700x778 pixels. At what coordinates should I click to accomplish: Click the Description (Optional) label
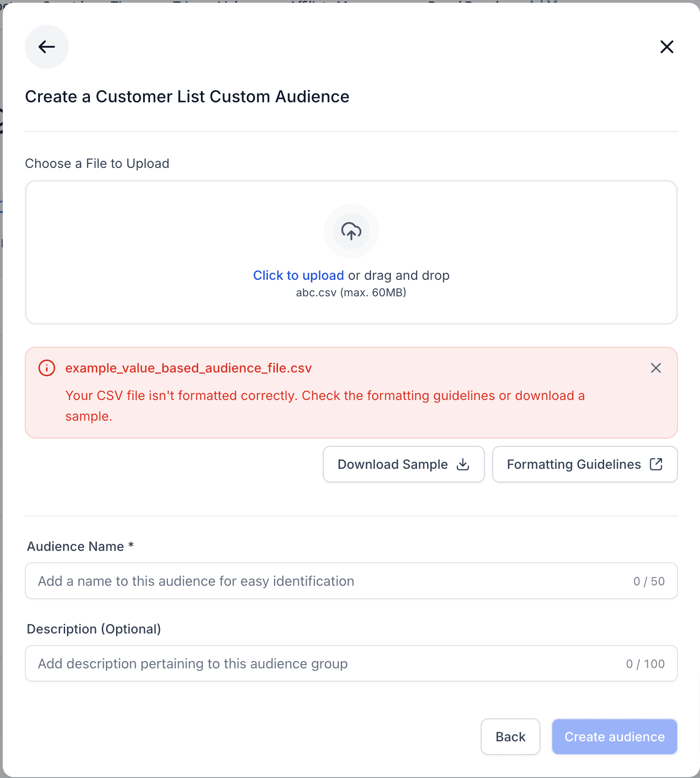[x=94, y=629]
